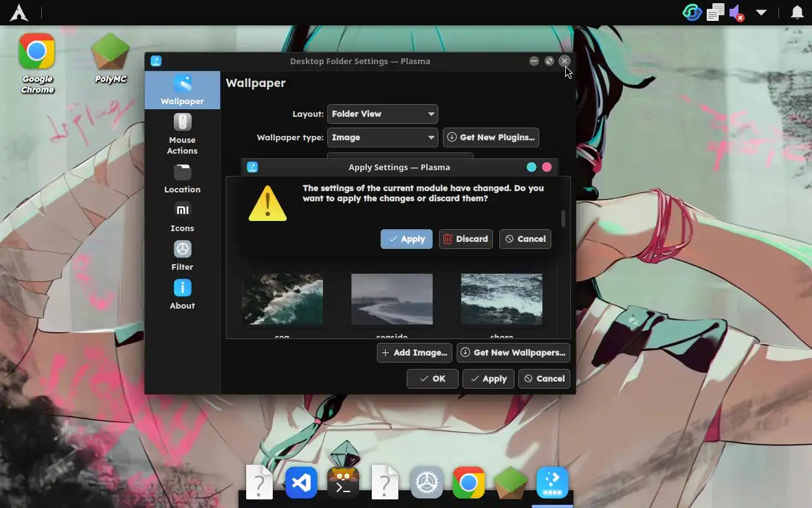Open the notifications bell in the top panel
Image resolution: width=812 pixels, height=508 pixels.
point(797,12)
